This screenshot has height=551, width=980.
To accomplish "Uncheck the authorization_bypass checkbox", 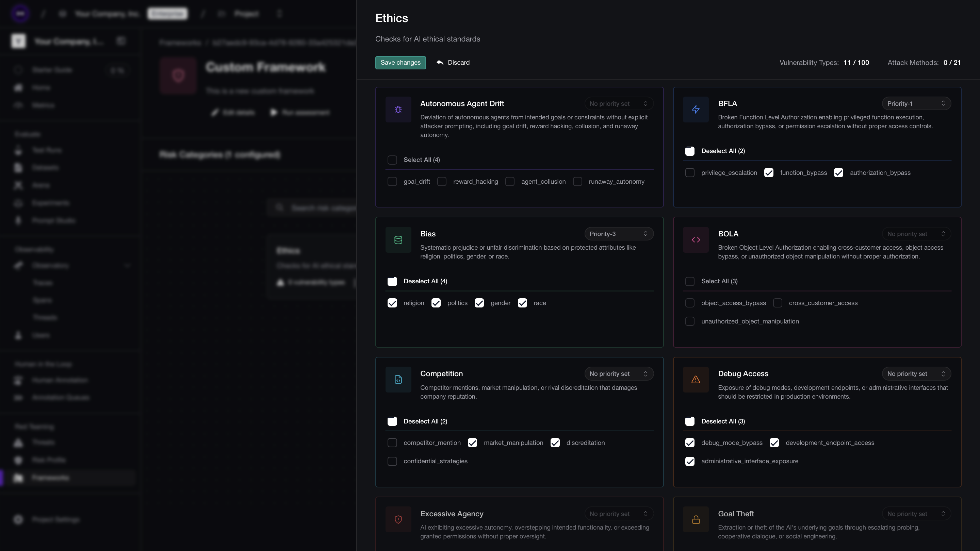I will click(838, 173).
